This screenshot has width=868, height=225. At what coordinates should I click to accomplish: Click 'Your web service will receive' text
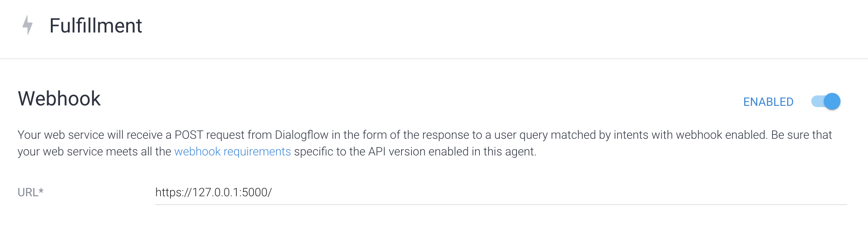point(90,135)
